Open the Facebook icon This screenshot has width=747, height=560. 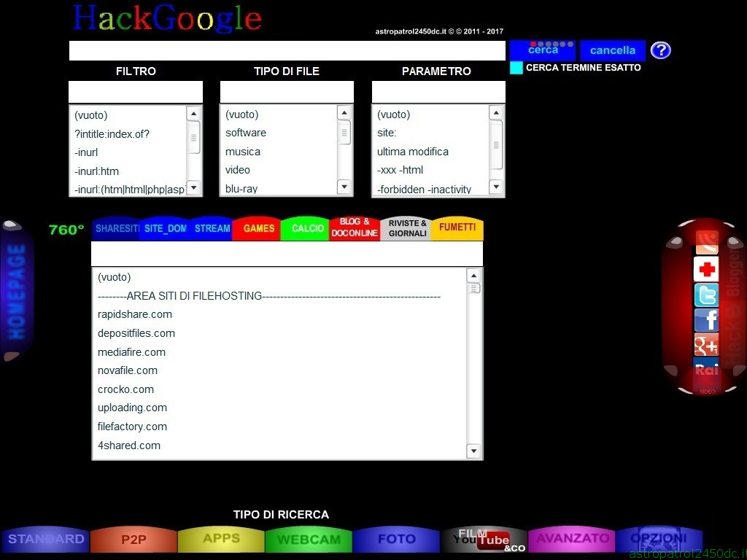(706, 319)
